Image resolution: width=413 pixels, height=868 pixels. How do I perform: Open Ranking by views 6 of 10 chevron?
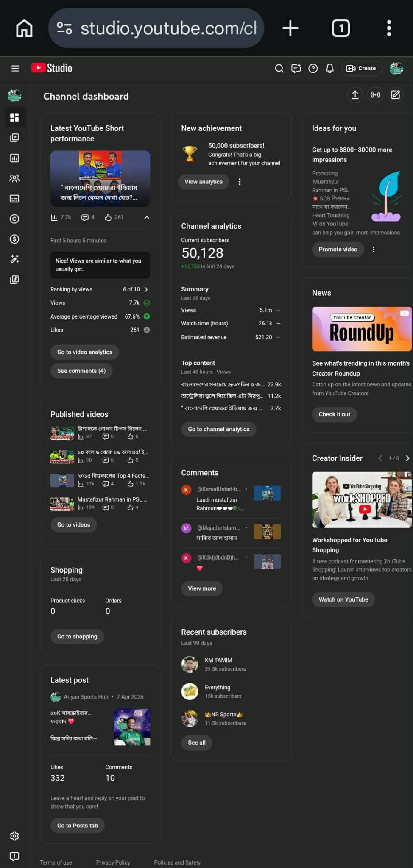click(x=146, y=289)
